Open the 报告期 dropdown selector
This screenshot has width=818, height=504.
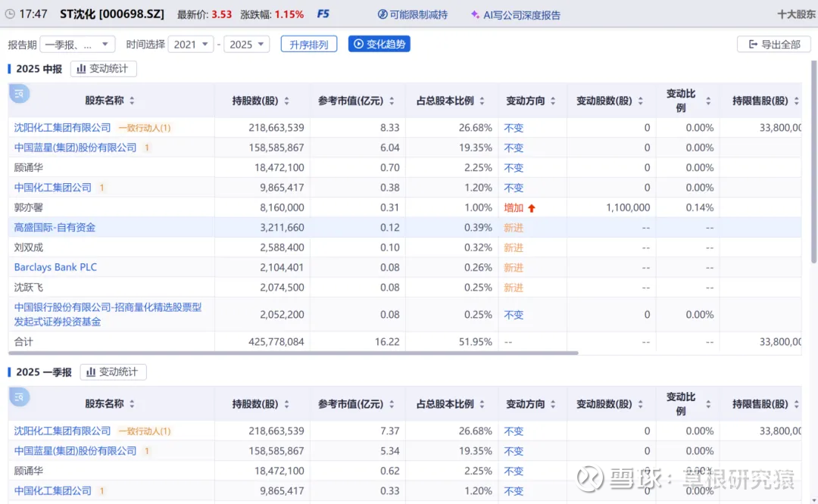click(77, 45)
